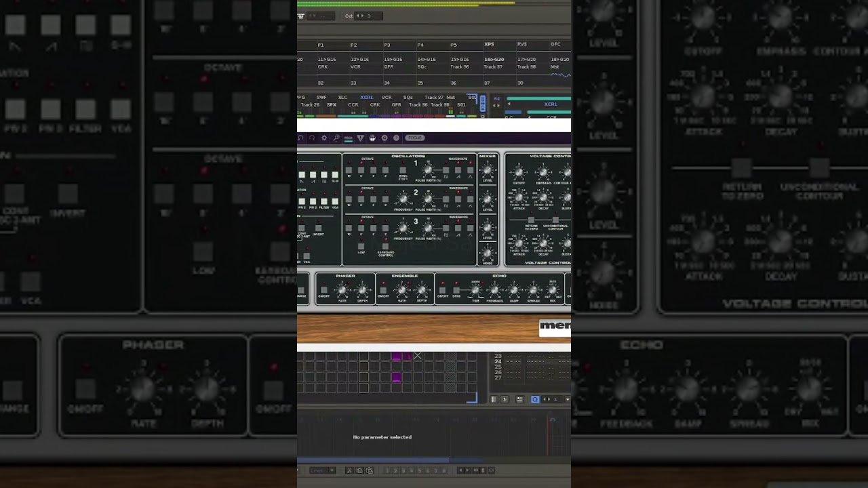Click the PW 3 modulation destination button
This screenshot has height=488, width=868.
pos(313,201)
